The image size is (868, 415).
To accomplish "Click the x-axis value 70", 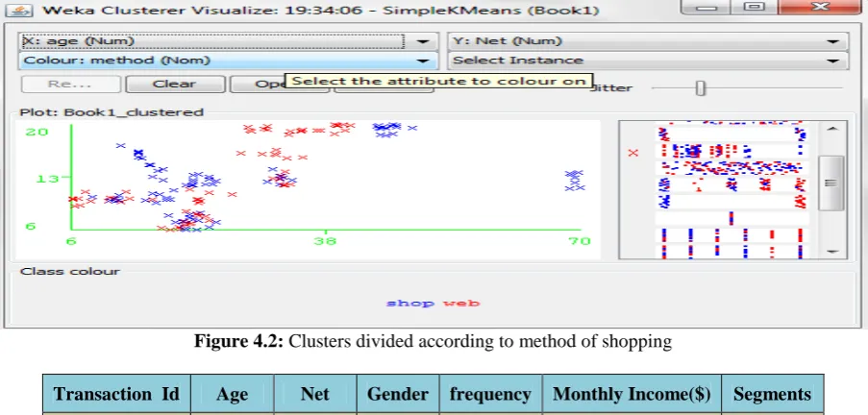I will click(x=581, y=241).
